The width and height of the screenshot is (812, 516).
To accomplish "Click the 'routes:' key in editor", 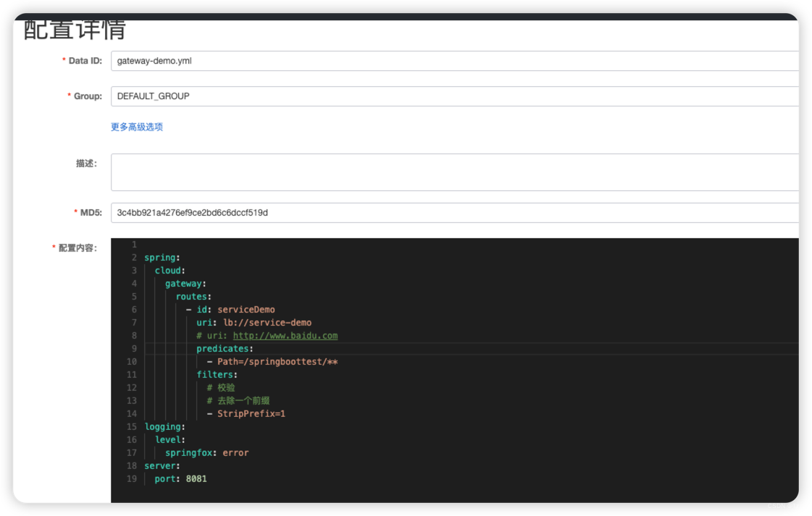I will [x=193, y=297].
